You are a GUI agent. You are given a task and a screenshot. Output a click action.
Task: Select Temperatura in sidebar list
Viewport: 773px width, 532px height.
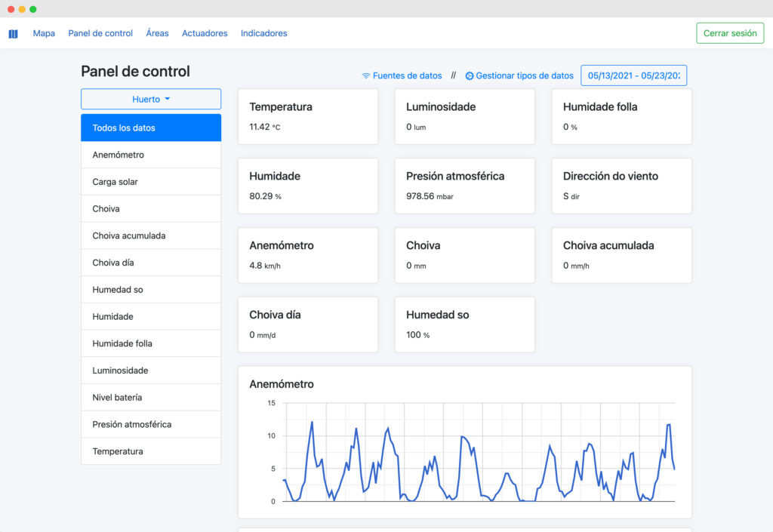tap(151, 451)
